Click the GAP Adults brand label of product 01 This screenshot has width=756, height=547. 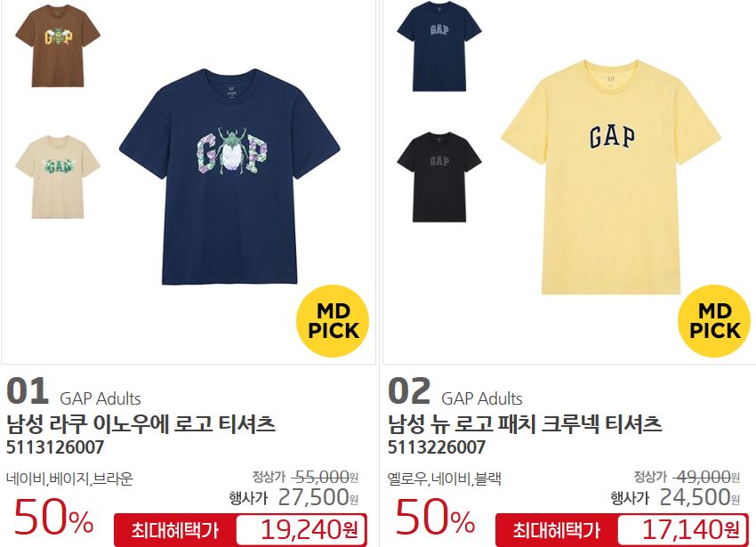point(101,399)
